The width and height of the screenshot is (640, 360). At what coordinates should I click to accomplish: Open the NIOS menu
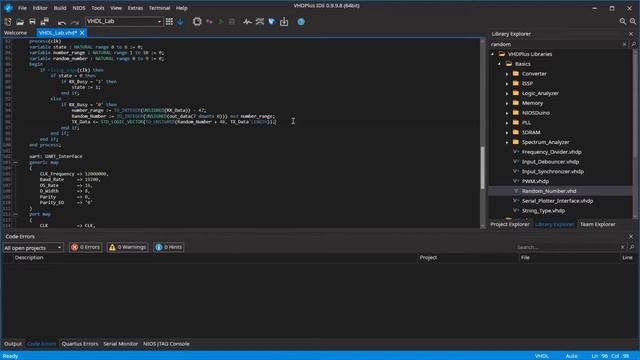(79, 8)
